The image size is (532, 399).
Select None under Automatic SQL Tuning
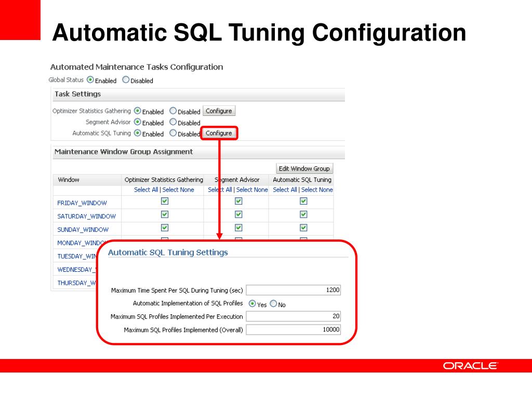click(x=317, y=190)
